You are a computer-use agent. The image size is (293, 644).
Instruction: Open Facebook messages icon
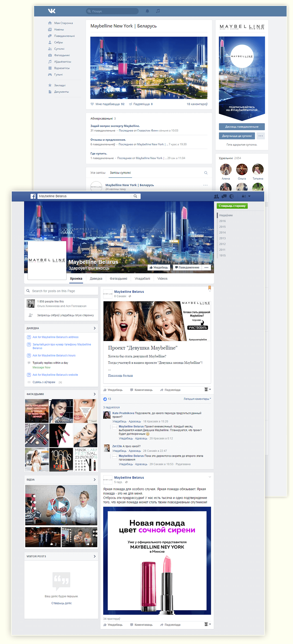point(224,196)
